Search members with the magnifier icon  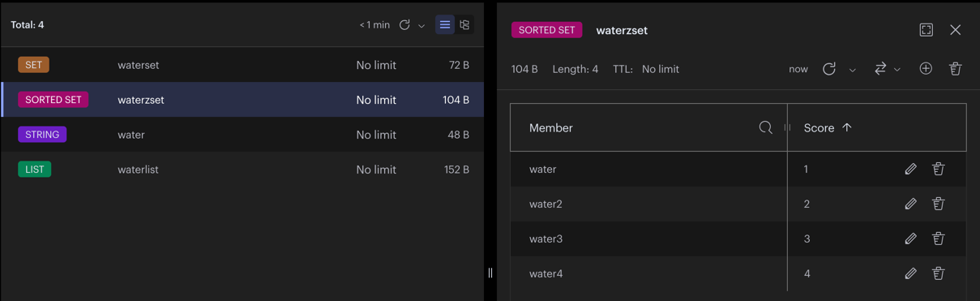click(x=765, y=127)
